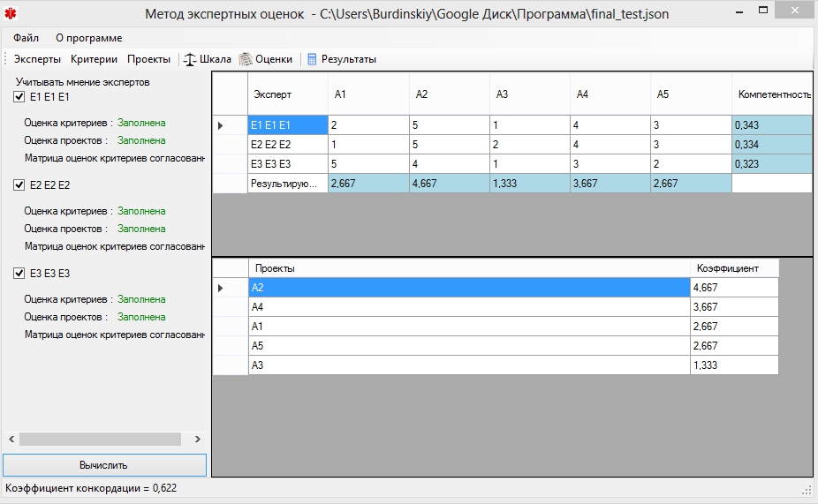Image resolution: width=818 pixels, height=504 pixels.
Task: Click the Эксперт column header
Action: tap(287, 94)
